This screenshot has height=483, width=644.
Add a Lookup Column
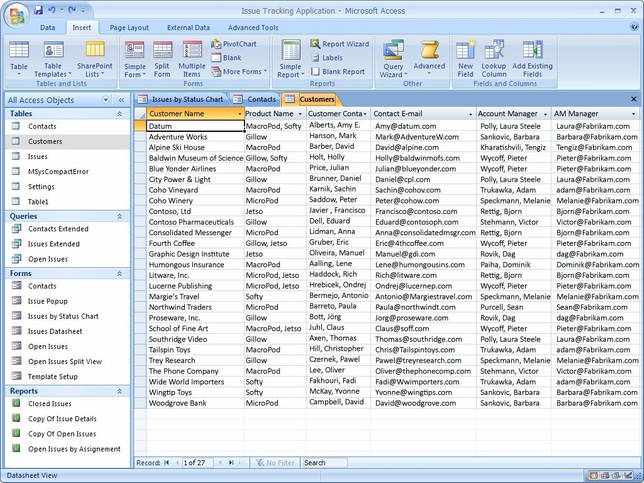pos(494,59)
